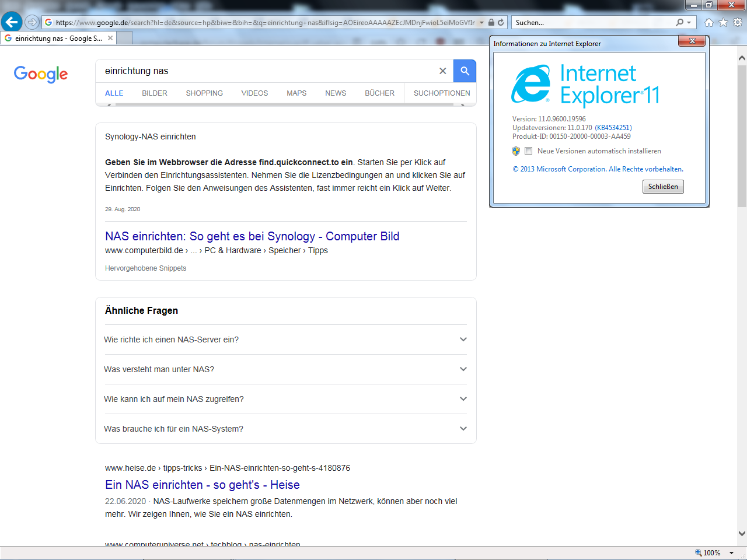Click the zoom magnifier in the status bar

tap(697, 552)
